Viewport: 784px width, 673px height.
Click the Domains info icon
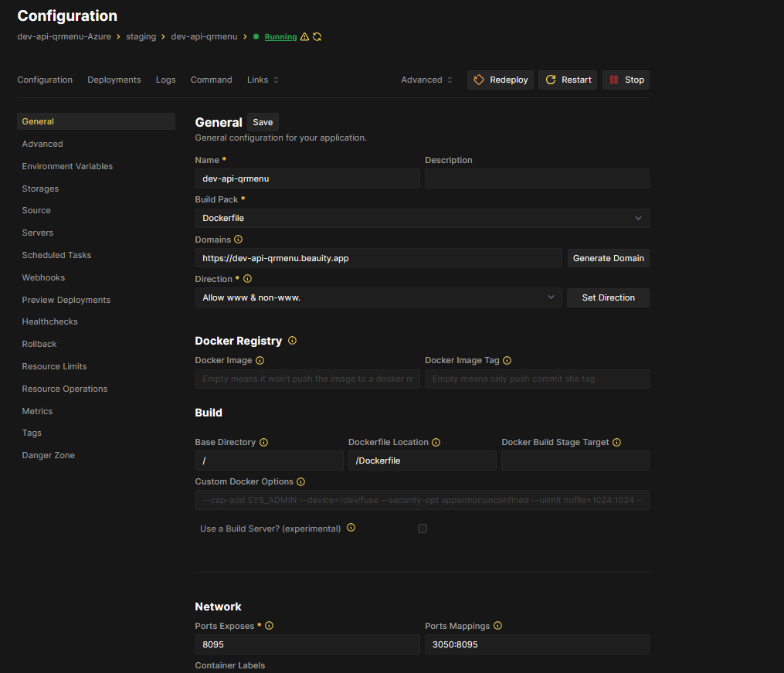coord(239,240)
